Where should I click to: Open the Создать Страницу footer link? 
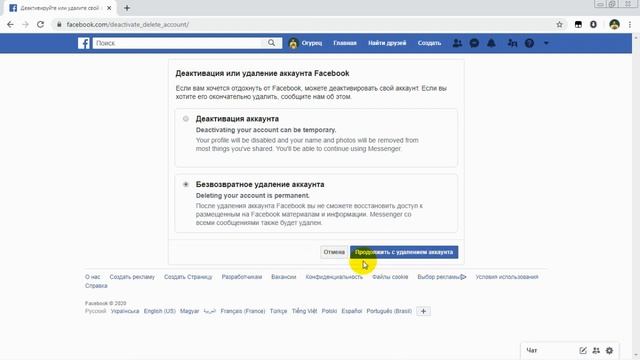188,277
